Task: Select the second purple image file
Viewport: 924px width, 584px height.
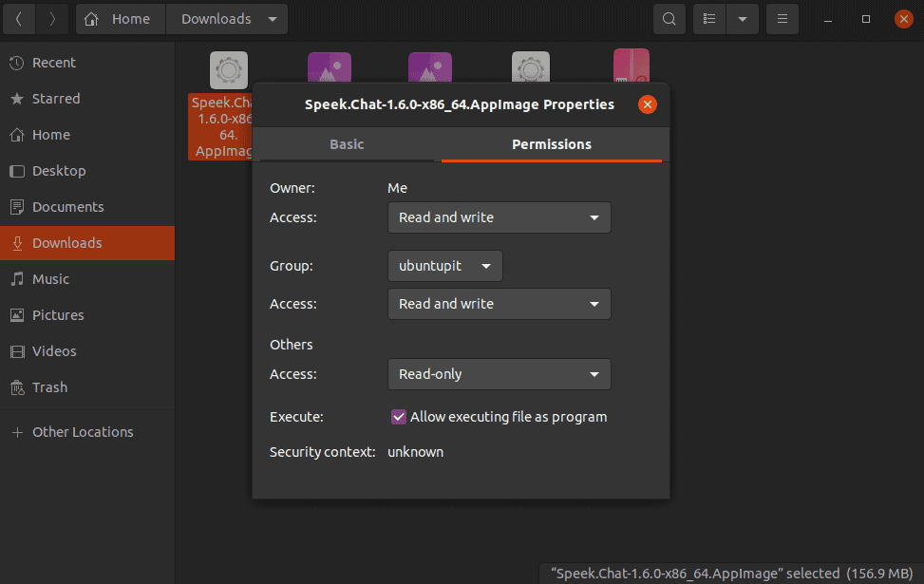Action: click(x=430, y=67)
